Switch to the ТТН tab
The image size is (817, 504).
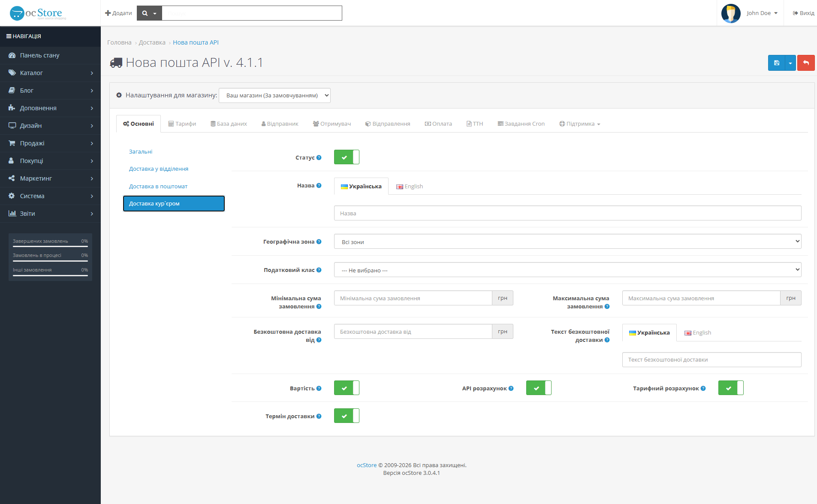[475, 124]
